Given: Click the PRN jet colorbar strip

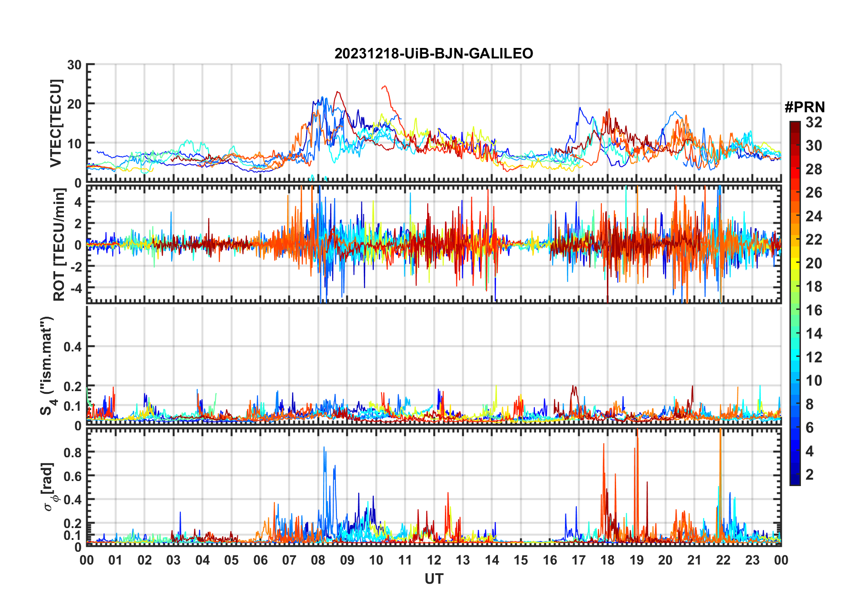Looking at the screenshot, I should click(x=795, y=303).
